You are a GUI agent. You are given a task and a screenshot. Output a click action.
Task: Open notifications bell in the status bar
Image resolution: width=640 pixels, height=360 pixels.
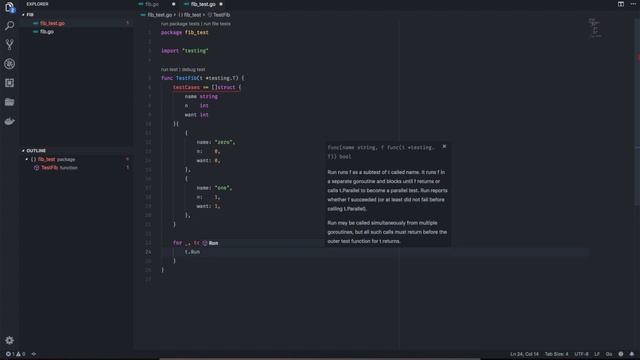coord(632,354)
